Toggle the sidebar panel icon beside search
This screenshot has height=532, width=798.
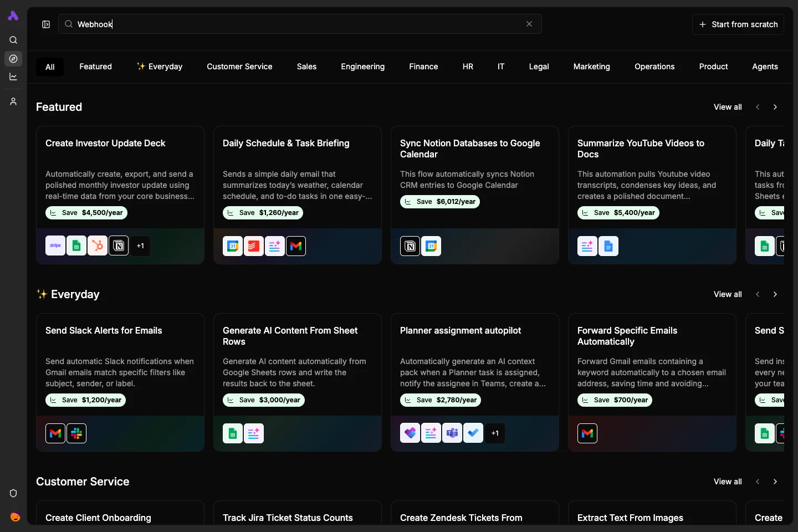pyautogui.click(x=46, y=24)
